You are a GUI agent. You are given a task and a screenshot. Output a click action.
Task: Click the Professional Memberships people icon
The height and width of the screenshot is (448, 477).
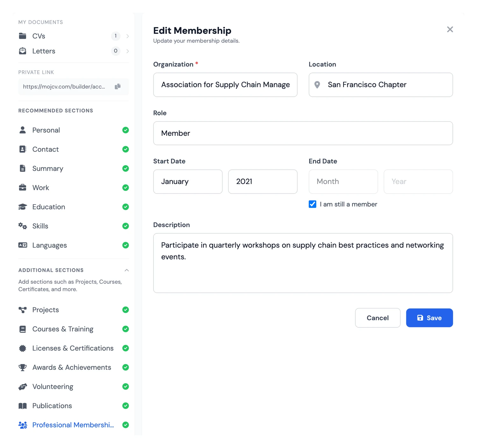23,425
